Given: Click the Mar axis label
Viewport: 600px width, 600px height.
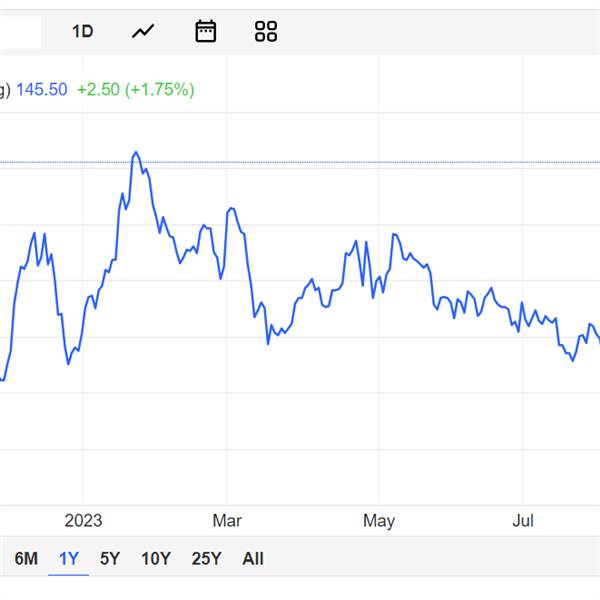Looking at the screenshot, I should coord(227,521).
